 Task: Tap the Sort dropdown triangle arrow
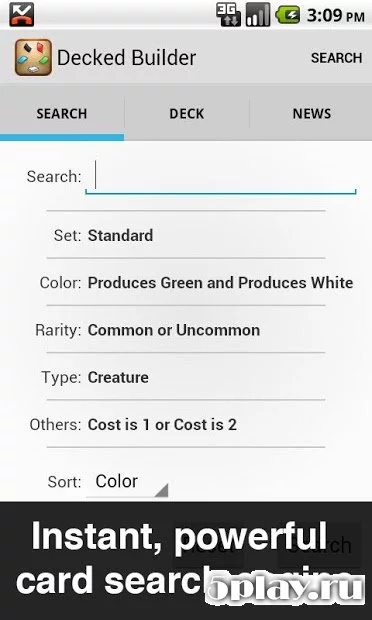[x=161, y=490]
